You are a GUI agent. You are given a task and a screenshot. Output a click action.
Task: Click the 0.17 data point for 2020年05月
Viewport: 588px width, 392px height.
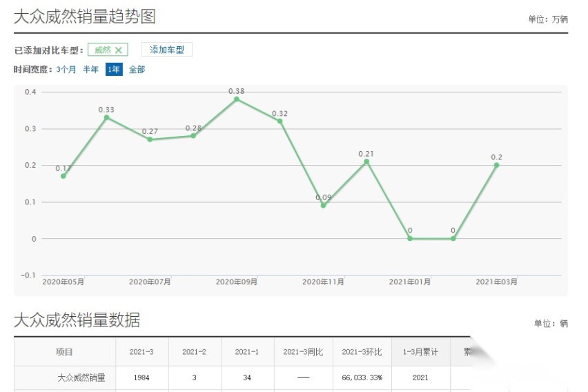(63, 176)
